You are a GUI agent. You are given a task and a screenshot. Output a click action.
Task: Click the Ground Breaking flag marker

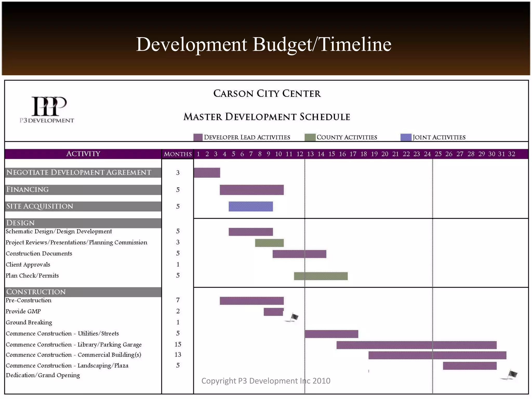(292, 318)
